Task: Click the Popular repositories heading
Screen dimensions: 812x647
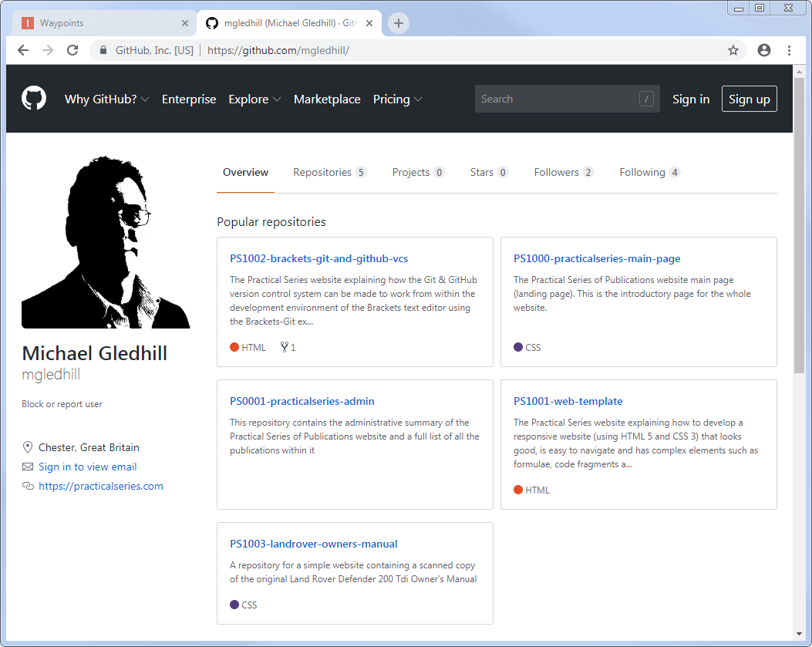Action: (271, 222)
